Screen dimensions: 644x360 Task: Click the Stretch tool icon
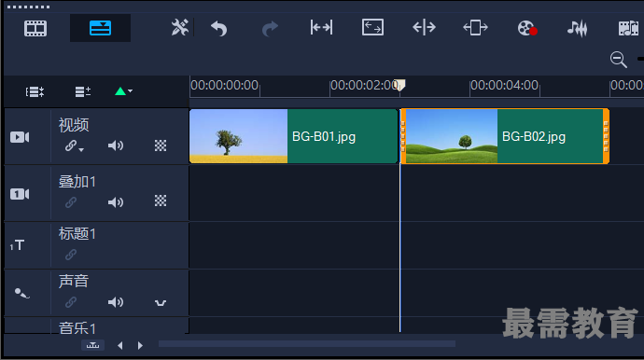pos(372,27)
